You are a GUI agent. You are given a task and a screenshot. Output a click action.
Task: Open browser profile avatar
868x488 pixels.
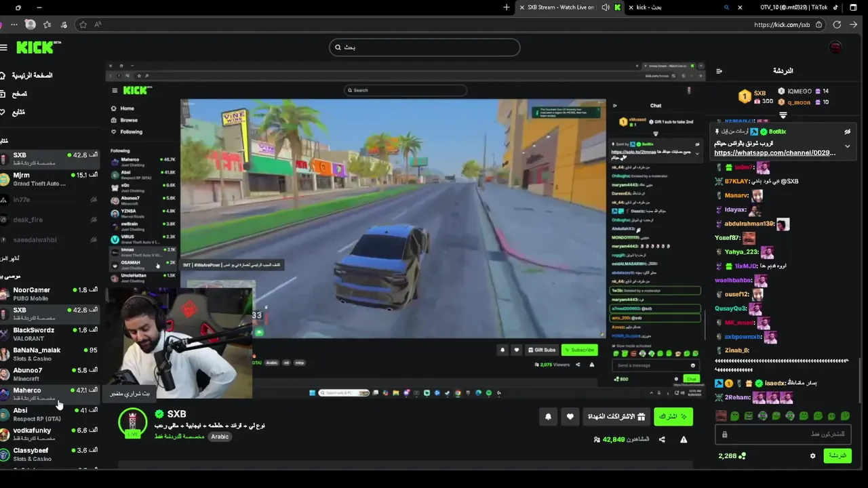[30, 24]
